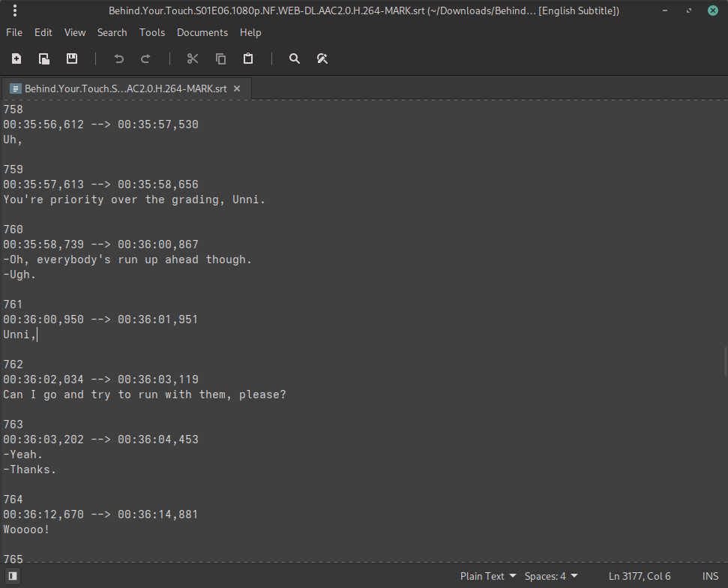The height and width of the screenshot is (588, 728).
Task: Maximize the editor window
Action: 689,10
